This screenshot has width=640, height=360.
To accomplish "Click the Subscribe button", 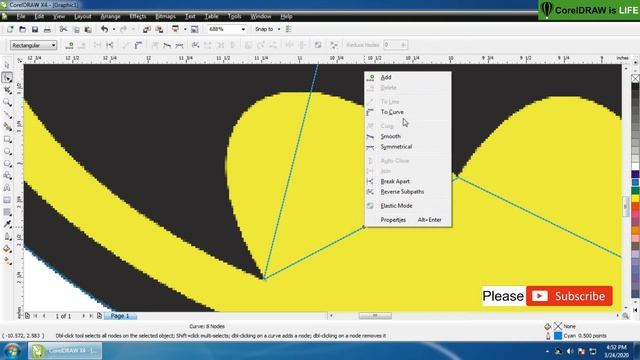I will (x=569, y=296).
